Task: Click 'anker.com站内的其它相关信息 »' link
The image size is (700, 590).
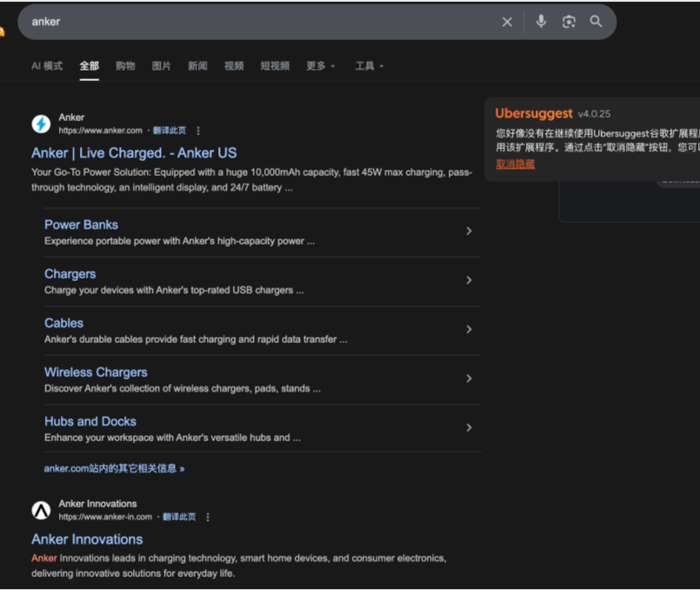Action: click(x=114, y=468)
